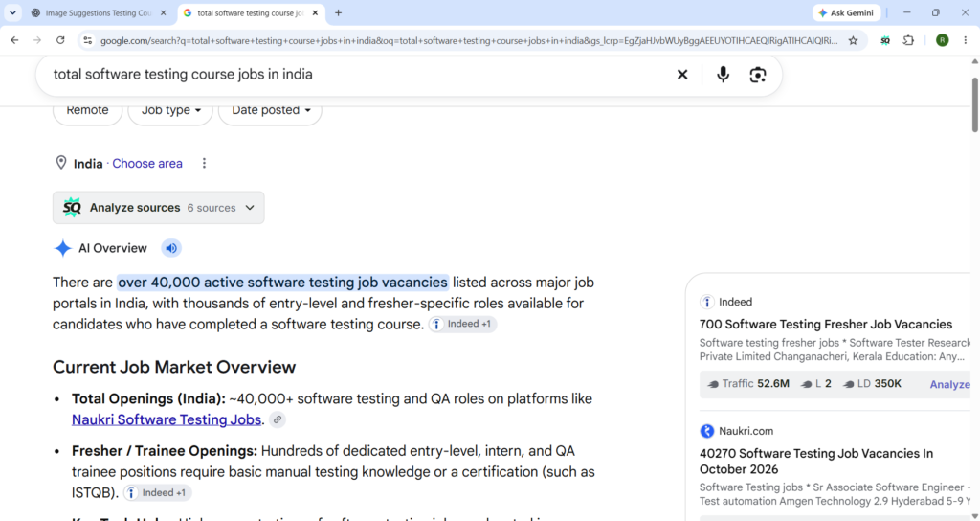This screenshot has height=521, width=980.
Task: Open the Indeed +1 chip after ISTQB
Action: (158, 493)
